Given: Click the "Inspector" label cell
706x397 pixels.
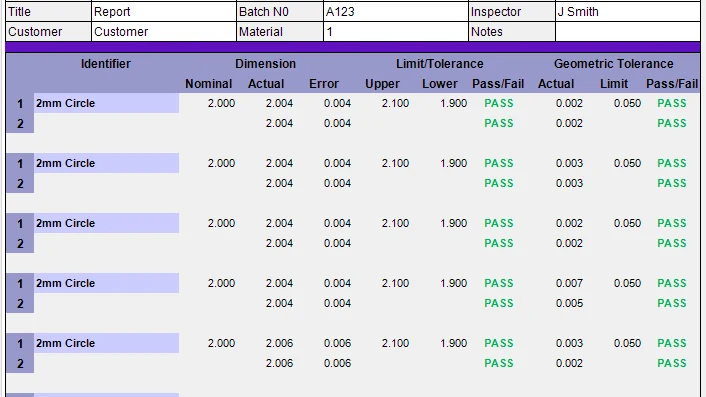Looking at the screenshot, I should pyautogui.click(x=512, y=12).
